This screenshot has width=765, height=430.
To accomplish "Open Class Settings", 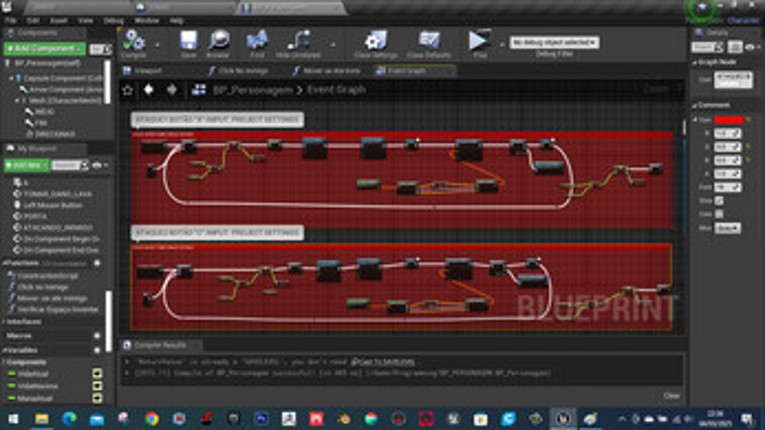I will [375, 42].
